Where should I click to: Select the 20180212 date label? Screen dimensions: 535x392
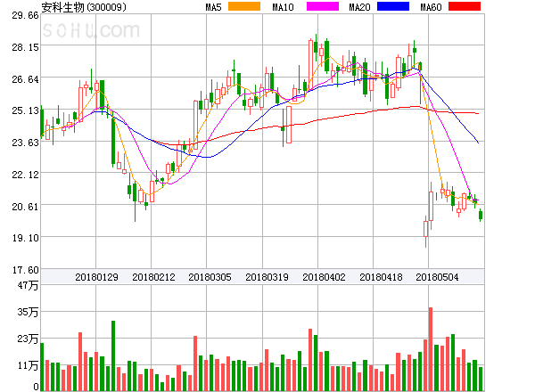click(153, 277)
